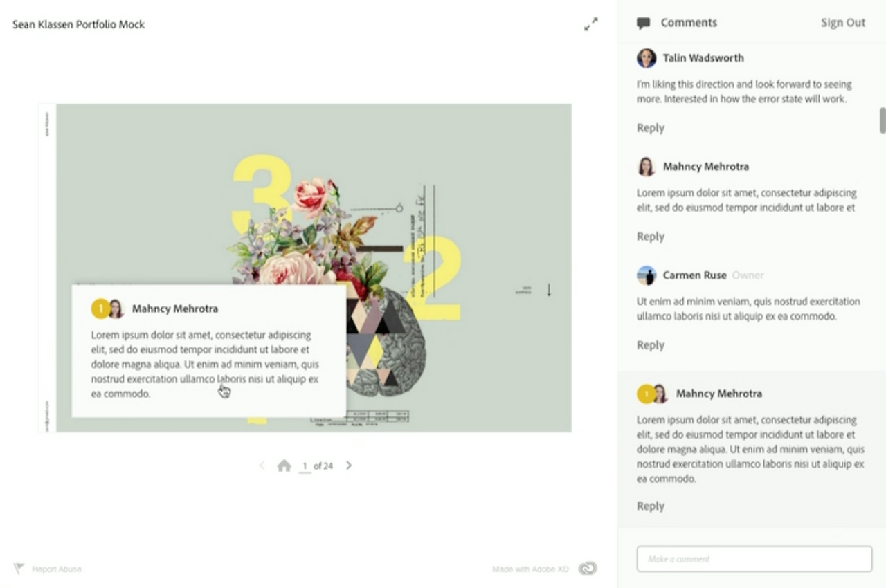Viewport: 886px width, 588px height.
Task: Click the Report Abuse flag icon
Action: (19, 569)
